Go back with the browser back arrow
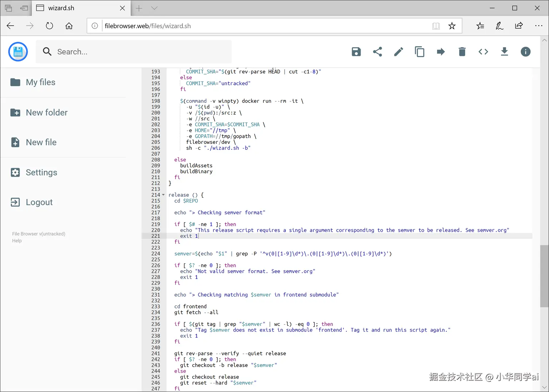Viewport: 549px width, 392px height. [10, 26]
